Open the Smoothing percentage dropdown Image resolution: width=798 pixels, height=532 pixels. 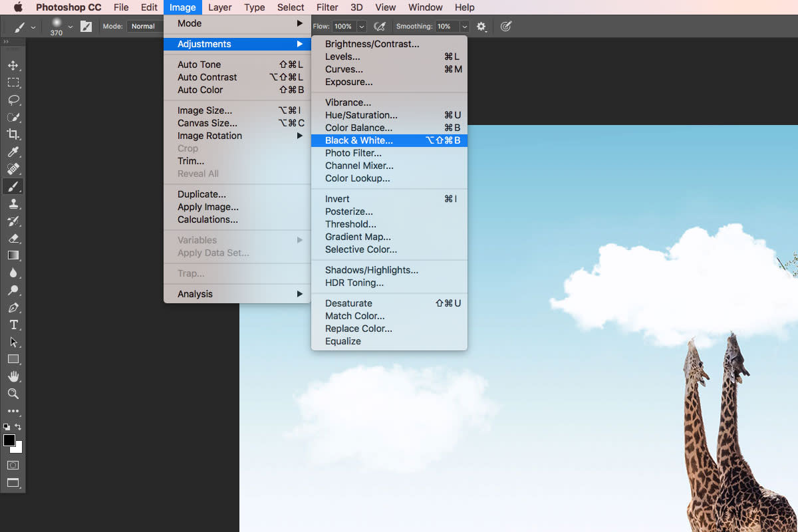464,27
